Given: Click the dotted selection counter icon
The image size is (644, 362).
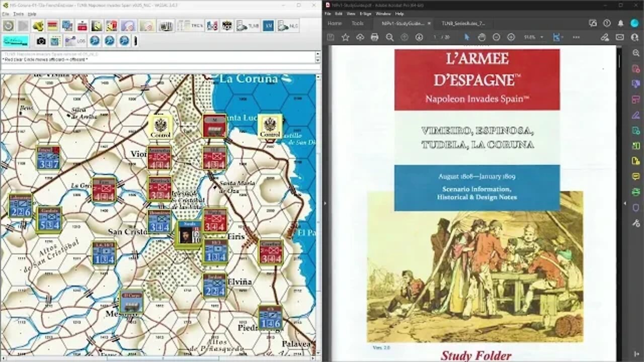Looking at the screenshot, I should click(x=55, y=41).
